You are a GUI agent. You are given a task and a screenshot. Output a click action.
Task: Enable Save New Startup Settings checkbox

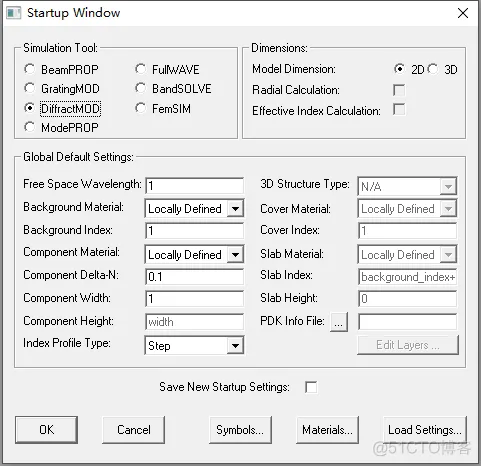tap(311, 387)
